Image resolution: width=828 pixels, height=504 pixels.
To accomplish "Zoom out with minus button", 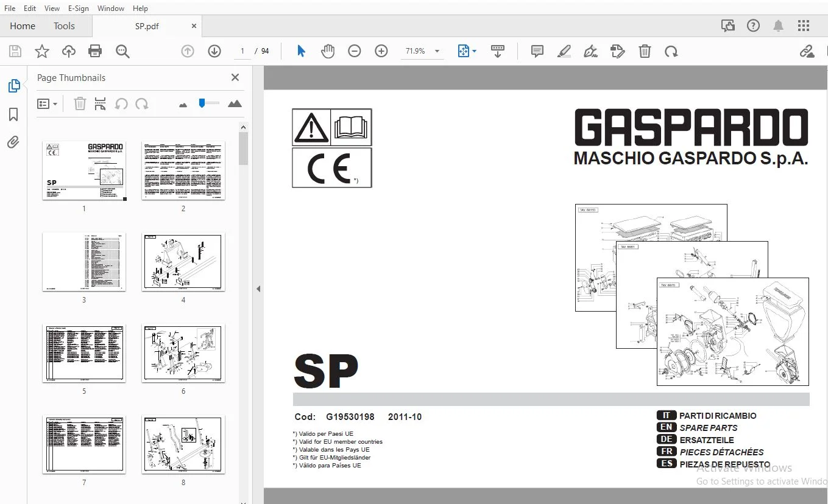I will (355, 52).
